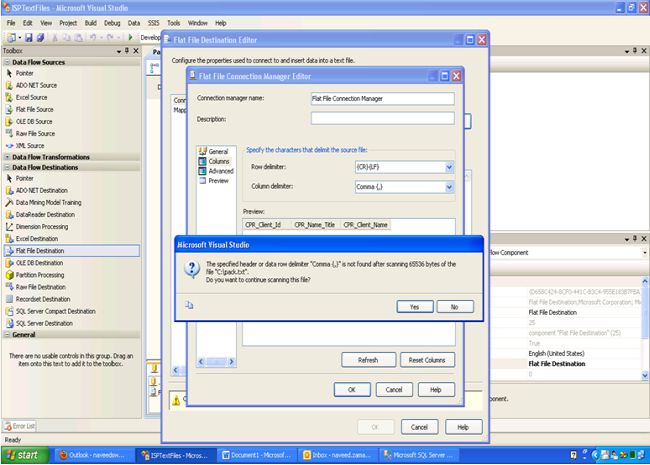This screenshot has width=650, height=465.
Task: Click OK in Flat File Connection Manager Editor
Action: coord(352,390)
